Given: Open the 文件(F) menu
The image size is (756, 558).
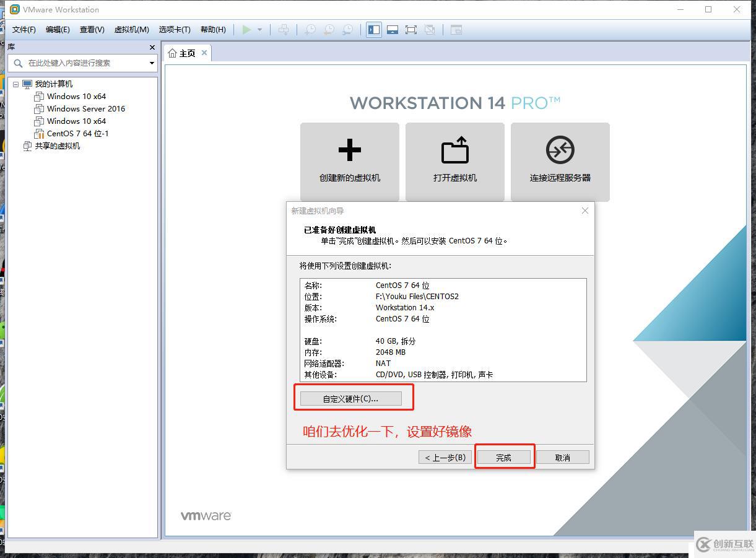Looking at the screenshot, I should pos(24,30).
